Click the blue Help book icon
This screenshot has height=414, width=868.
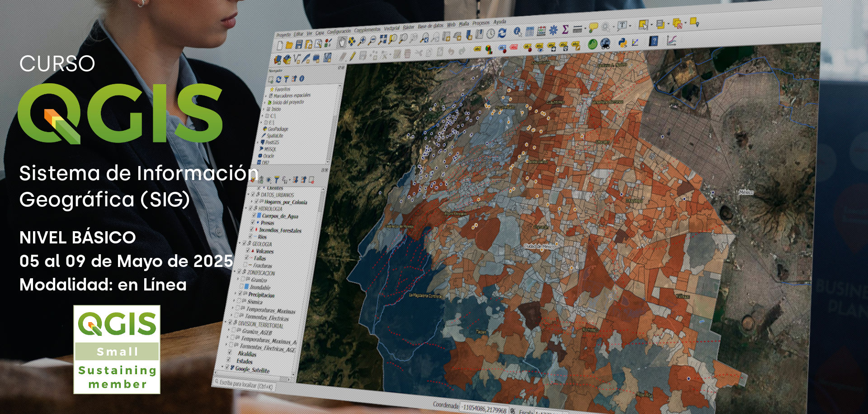point(653,41)
